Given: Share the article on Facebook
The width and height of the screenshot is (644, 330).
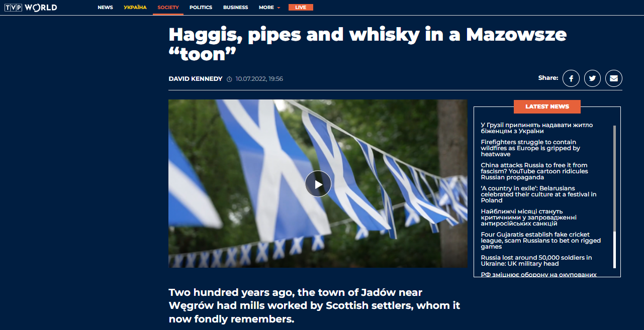Looking at the screenshot, I should point(571,78).
